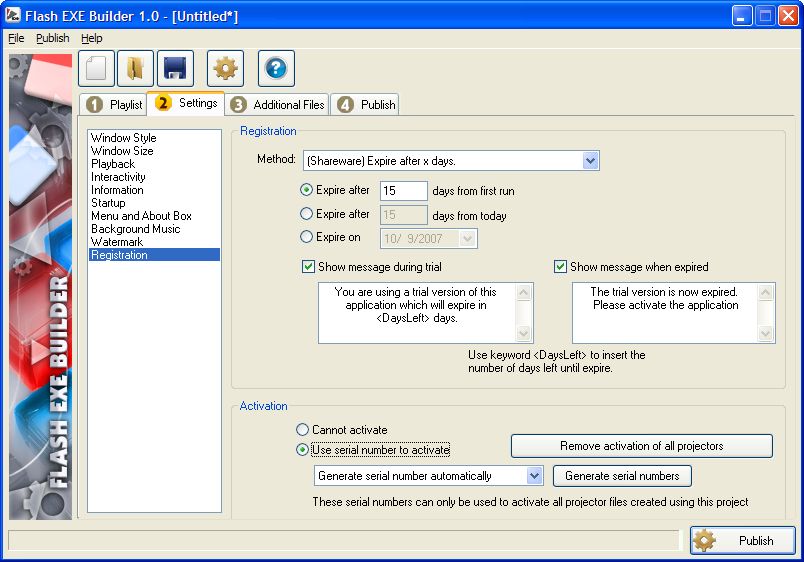Image resolution: width=804 pixels, height=562 pixels.
Task: Click trial message scrollbar up arrow
Action: [524, 293]
